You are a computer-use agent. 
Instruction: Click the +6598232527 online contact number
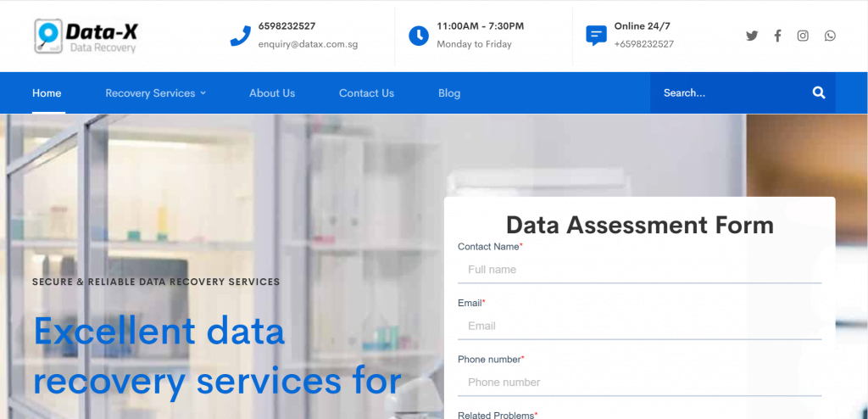[644, 44]
